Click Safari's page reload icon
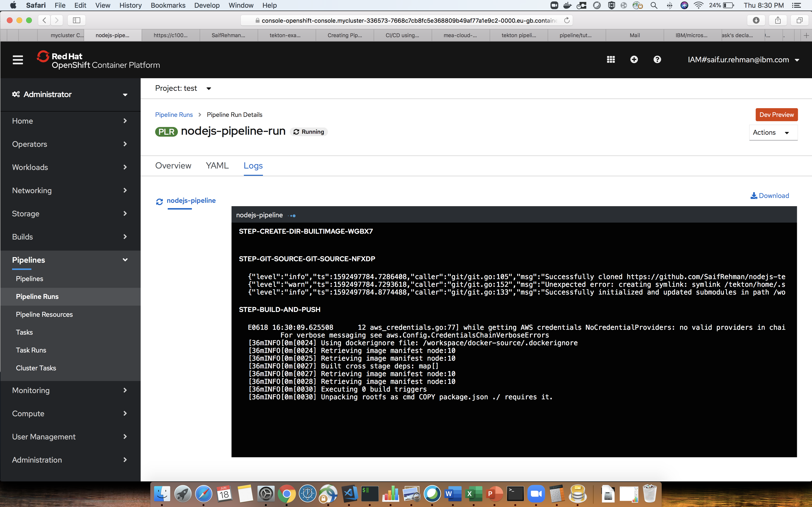Viewport: 812px width, 507px height. coord(567,21)
